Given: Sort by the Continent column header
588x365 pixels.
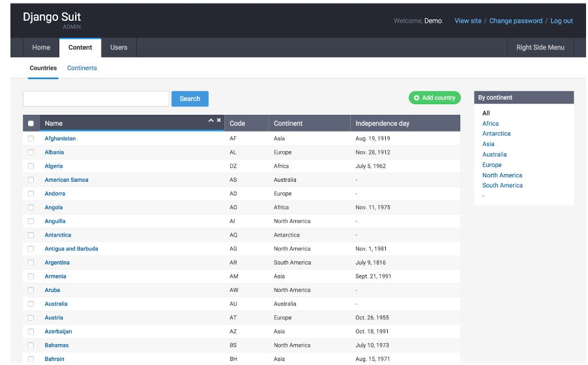Looking at the screenshot, I should [288, 123].
